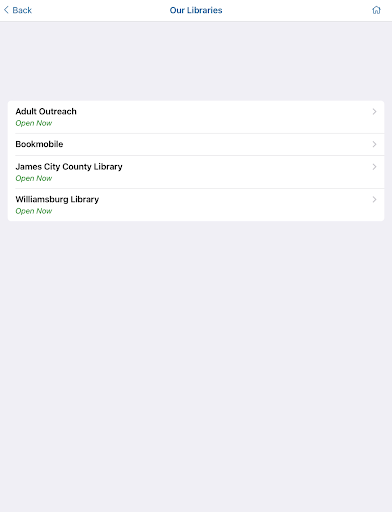The width and height of the screenshot is (392, 512).
Task: Click the back arrow chevron icon
Action: [x=6, y=10]
